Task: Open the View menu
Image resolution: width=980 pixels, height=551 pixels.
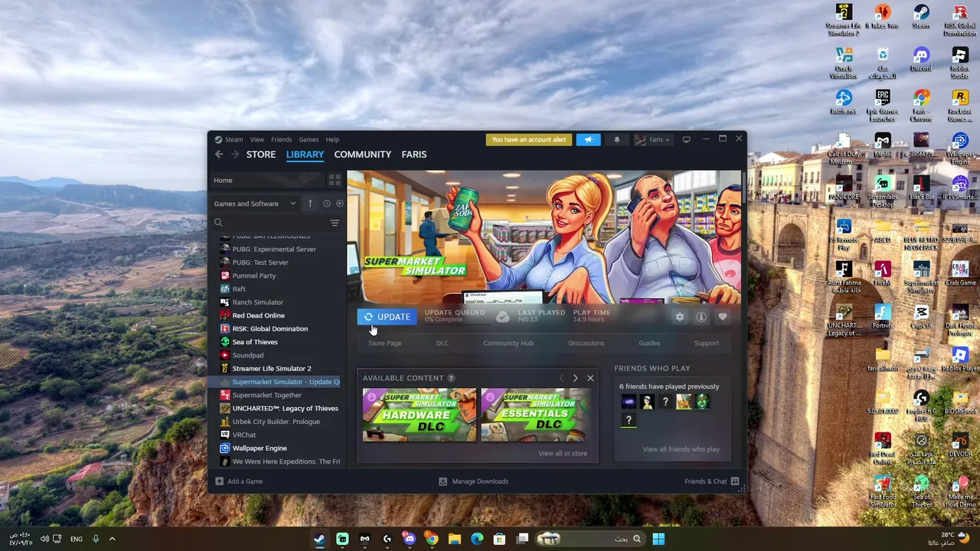Action: pos(257,139)
